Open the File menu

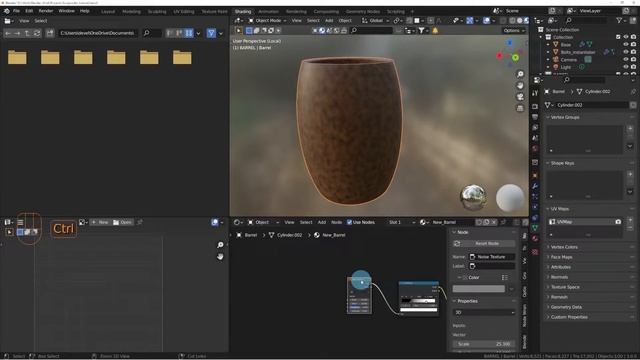click(x=16, y=11)
